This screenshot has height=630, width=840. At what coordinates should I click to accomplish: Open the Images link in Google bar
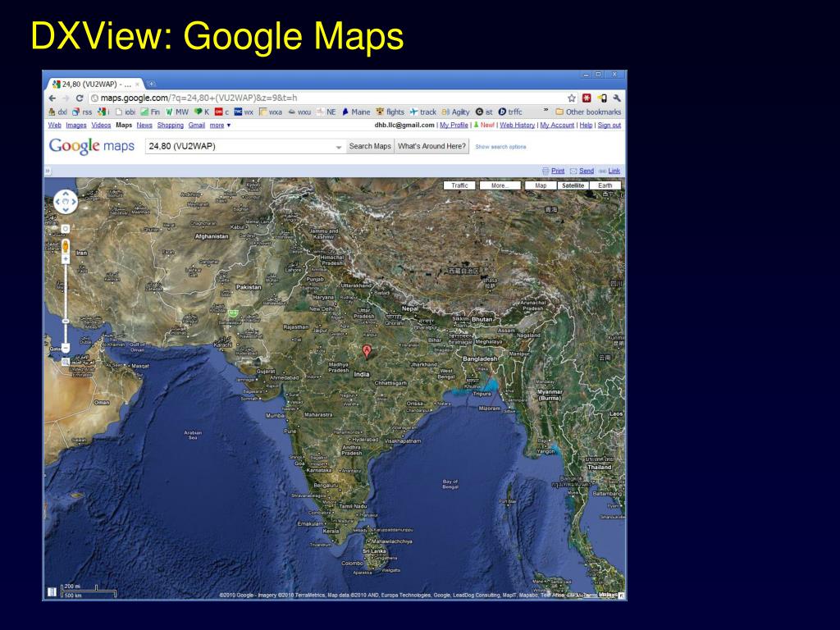pyautogui.click(x=76, y=126)
